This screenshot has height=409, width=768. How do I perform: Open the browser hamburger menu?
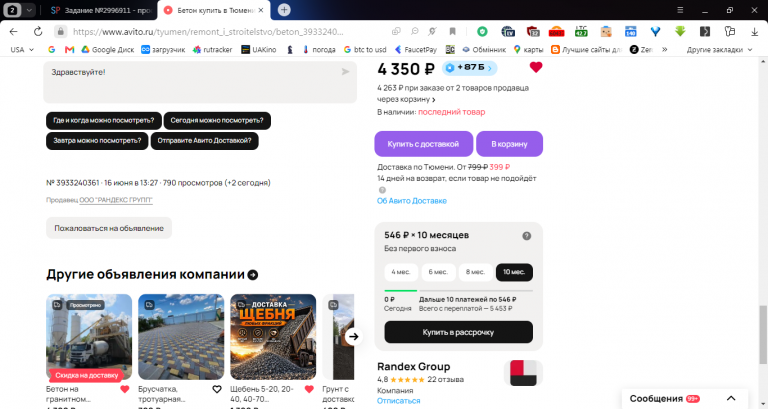[680, 10]
